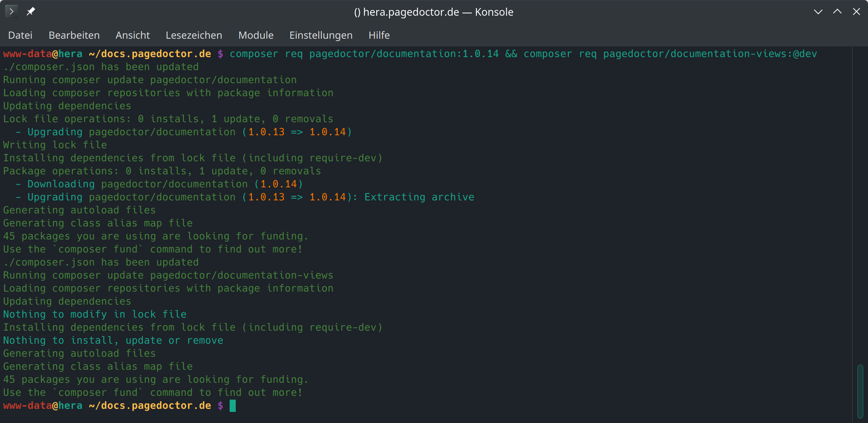
Task: Open the Hilfe menu
Action: click(379, 35)
